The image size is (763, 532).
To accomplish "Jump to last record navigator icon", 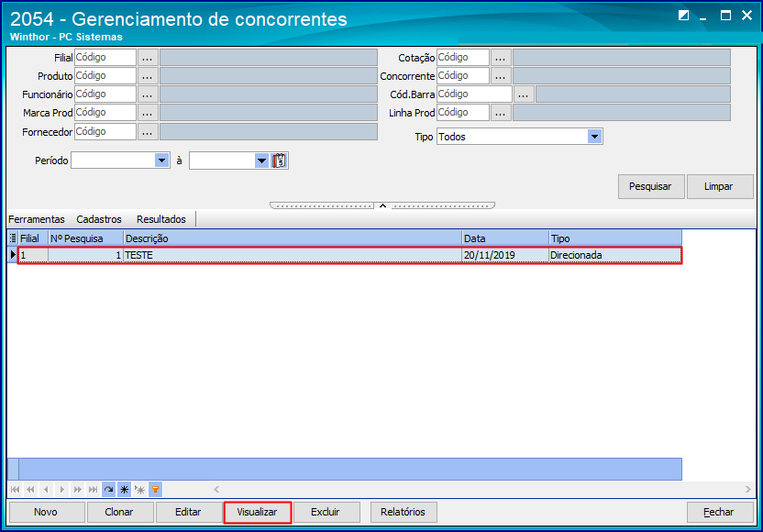I will [x=93, y=489].
